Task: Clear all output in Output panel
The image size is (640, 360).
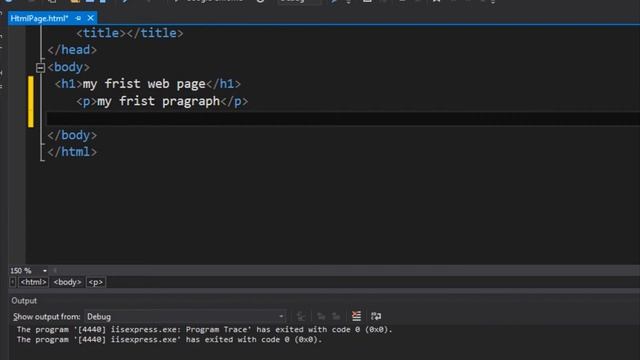Action: pos(356,316)
